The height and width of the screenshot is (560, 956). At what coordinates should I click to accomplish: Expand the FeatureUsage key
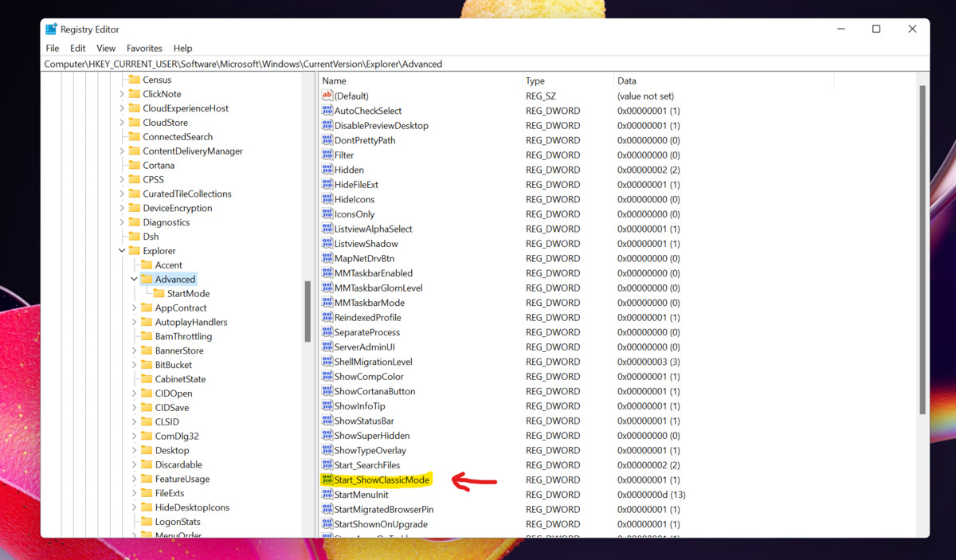pyautogui.click(x=134, y=479)
